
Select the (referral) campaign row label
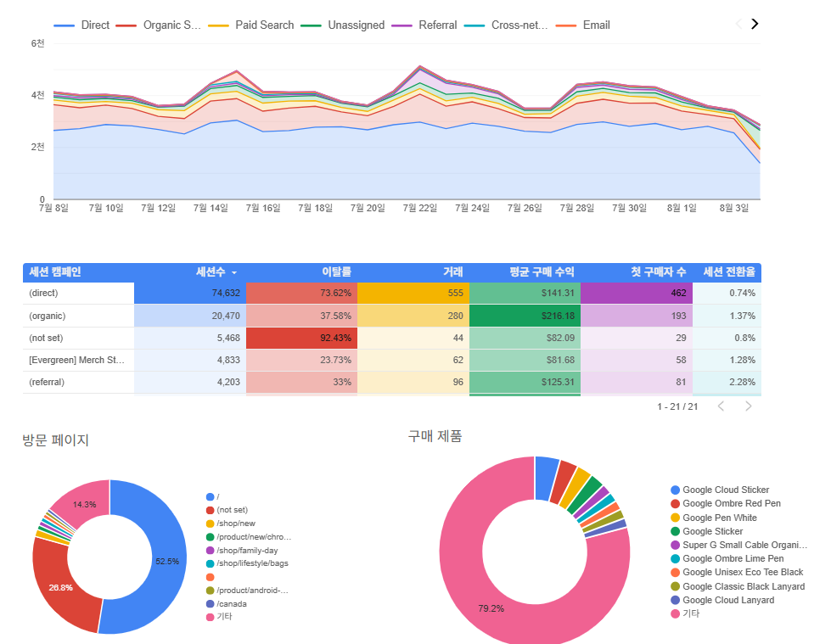(x=47, y=382)
